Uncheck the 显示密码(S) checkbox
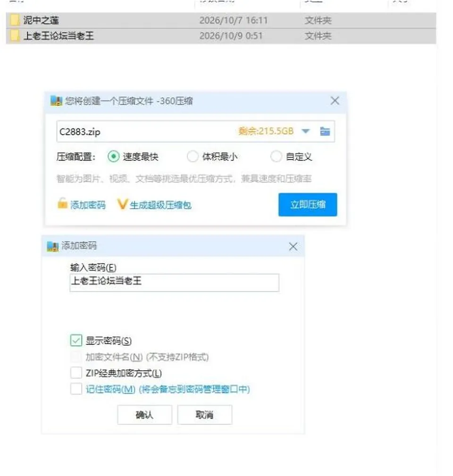The width and height of the screenshot is (453, 476). [76, 340]
